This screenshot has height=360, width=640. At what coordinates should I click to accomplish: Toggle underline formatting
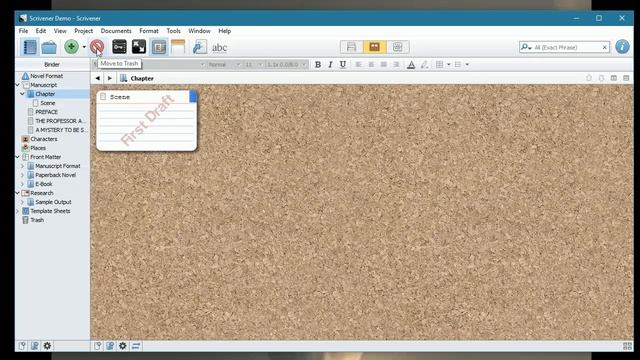pyautogui.click(x=343, y=64)
